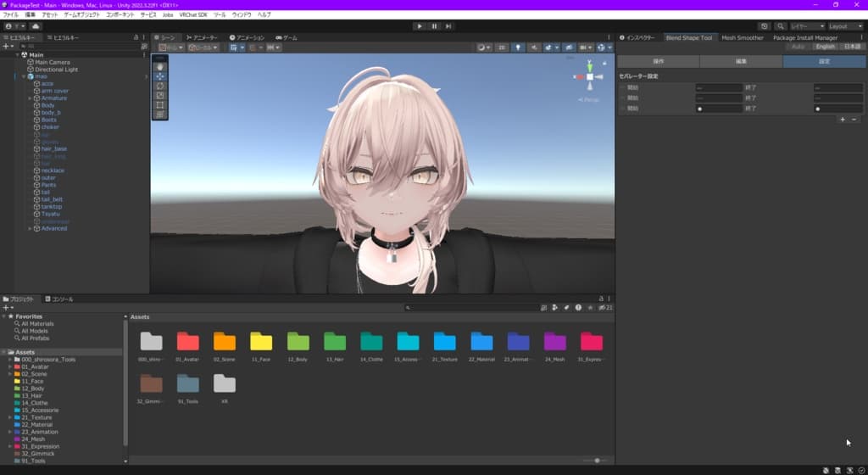This screenshot has width=868, height=475.
Task: Open the VRChat SDK menu
Action: 192,15
